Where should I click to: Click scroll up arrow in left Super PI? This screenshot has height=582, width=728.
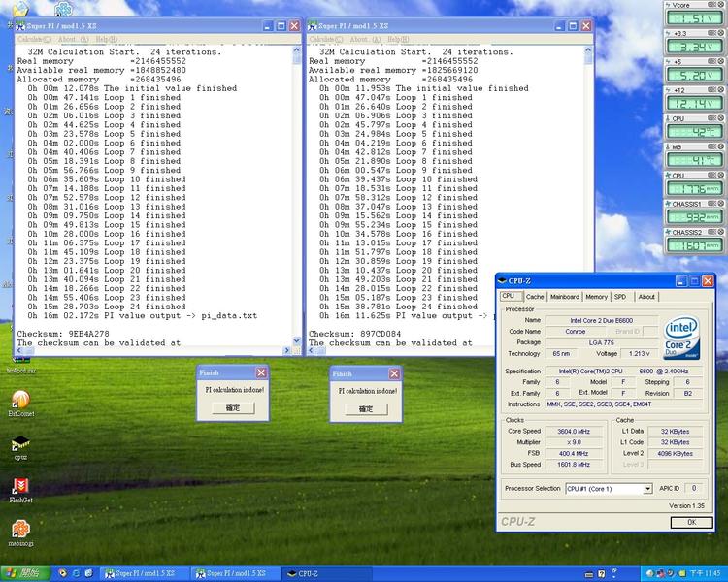pos(297,49)
